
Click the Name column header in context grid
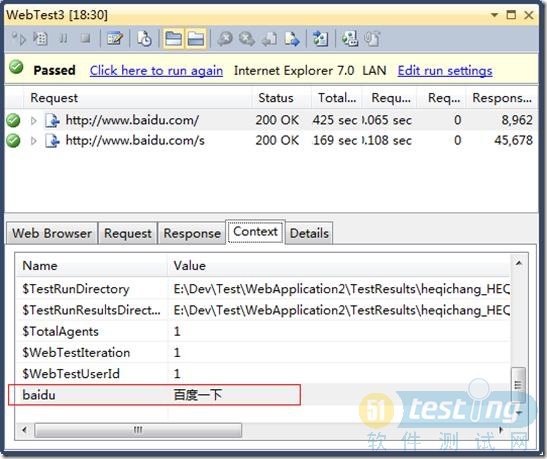91,266
